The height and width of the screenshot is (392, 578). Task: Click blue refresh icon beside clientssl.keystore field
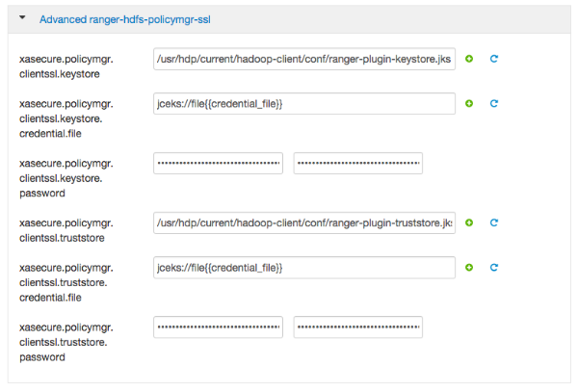(x=493, y=59)
